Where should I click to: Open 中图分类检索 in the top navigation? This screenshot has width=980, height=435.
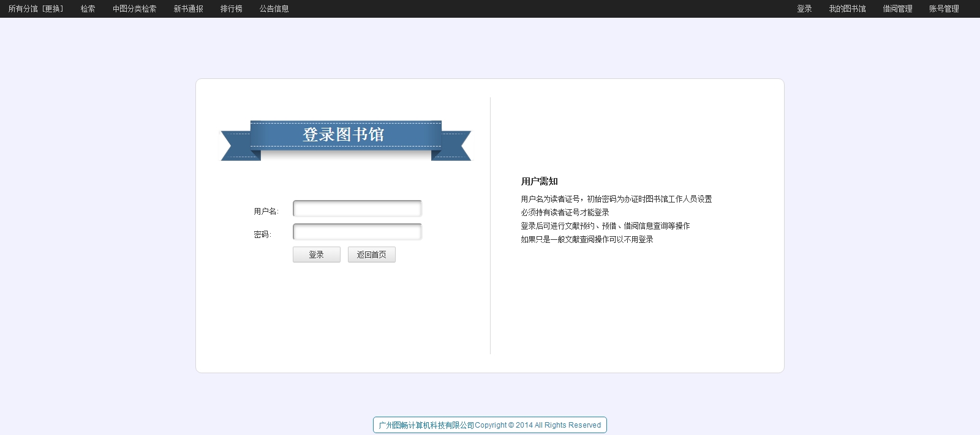[x=134, y=9]
